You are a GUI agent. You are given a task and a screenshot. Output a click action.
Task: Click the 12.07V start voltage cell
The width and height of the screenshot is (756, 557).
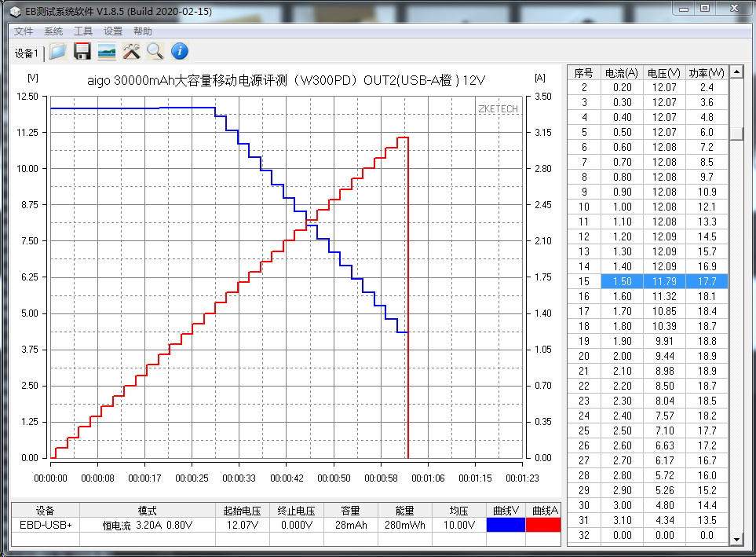(243, 525)
